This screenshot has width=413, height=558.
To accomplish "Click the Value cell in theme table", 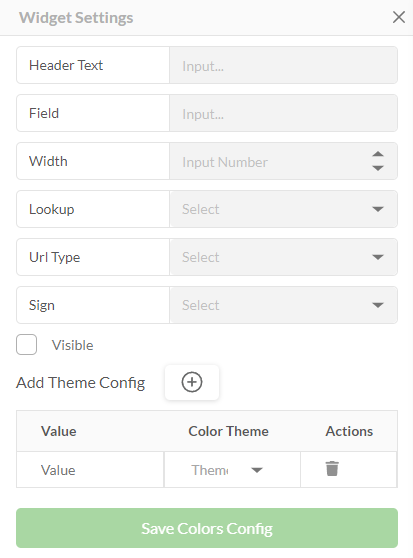I will click(x=90, y=470).
